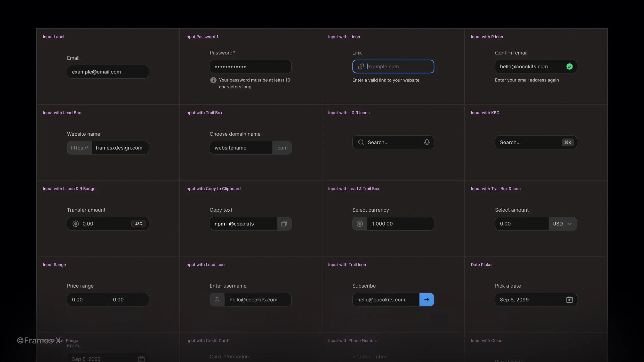
Task: Click the copy icon next to npm i @cocokits
Action: 284,224
